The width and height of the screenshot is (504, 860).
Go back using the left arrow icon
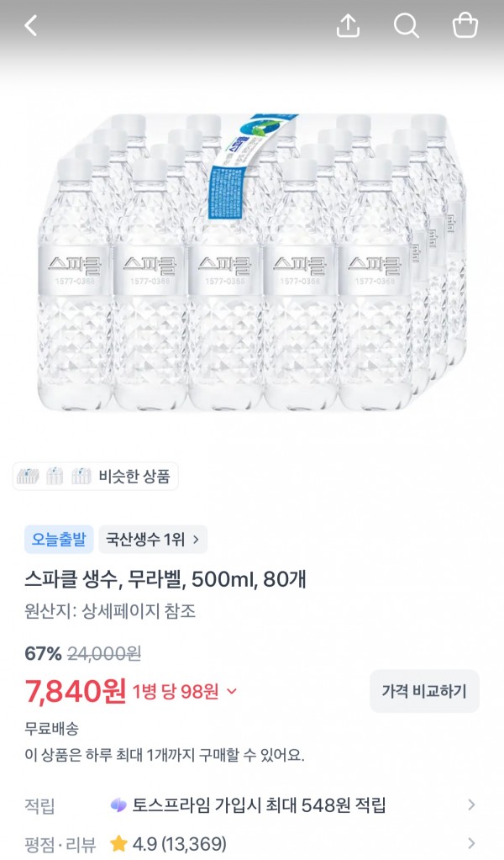(x=31, y=26)
